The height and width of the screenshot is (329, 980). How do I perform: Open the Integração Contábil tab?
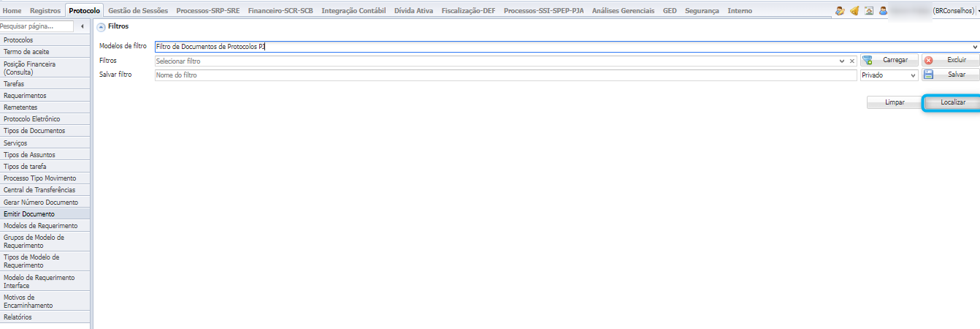353,11
